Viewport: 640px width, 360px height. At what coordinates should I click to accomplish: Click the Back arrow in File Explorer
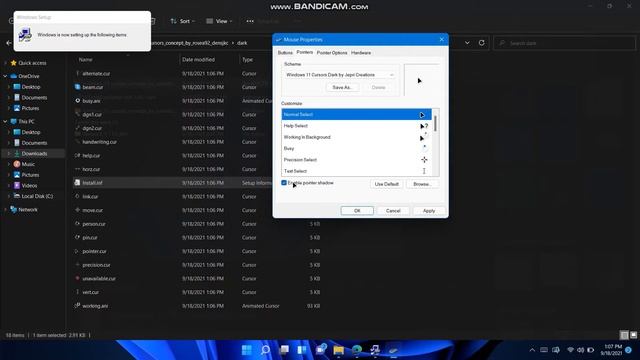tap(9, 43)
